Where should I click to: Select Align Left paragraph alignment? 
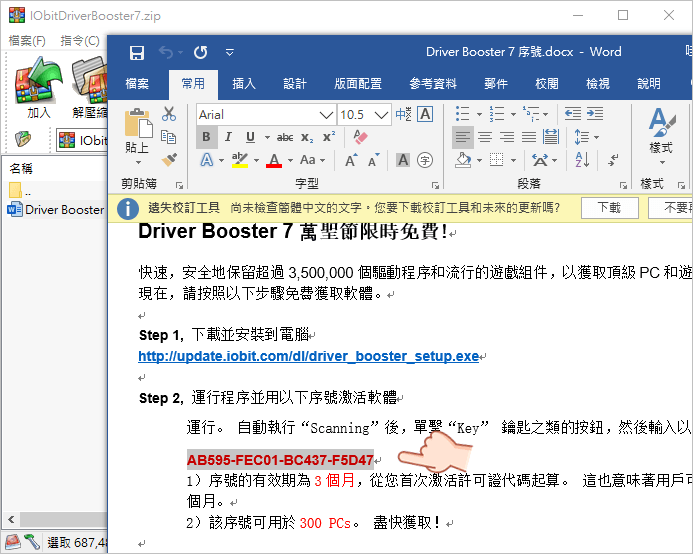(x=463, y=137)
